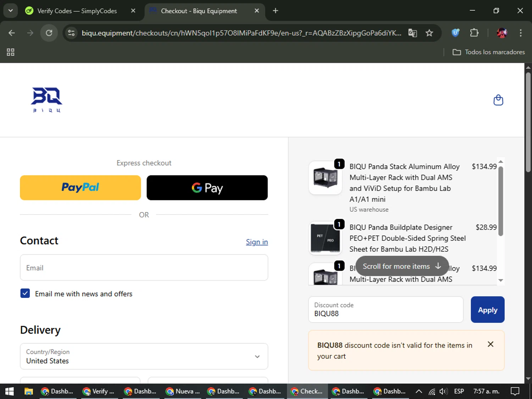The height and width of the screenshot is (399, 532).
Task: Open the Bitwarden shield extension
Action: tap(455, 33)
